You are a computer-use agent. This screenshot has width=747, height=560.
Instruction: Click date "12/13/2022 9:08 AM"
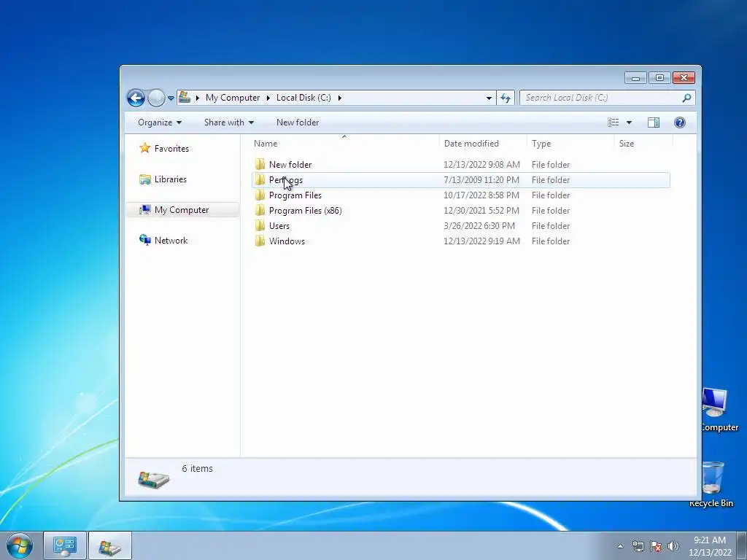[x=481, y=164]
